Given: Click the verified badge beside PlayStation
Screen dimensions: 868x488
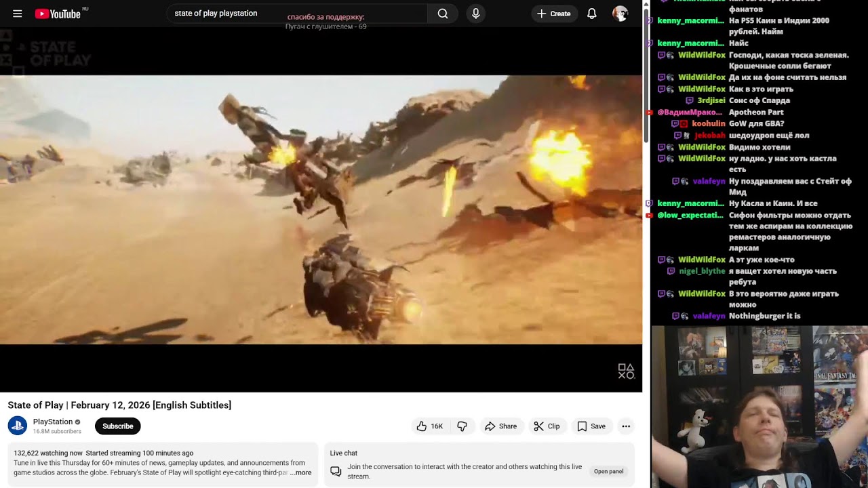Looking at the screenshot, I should (77, 422).
